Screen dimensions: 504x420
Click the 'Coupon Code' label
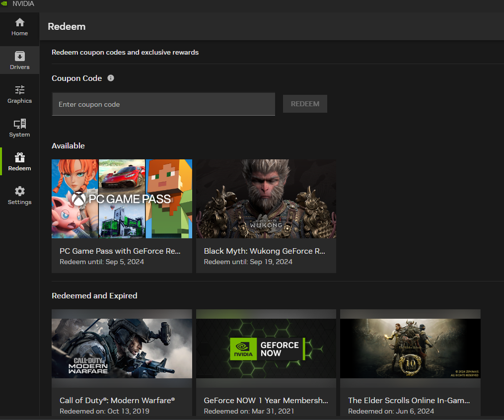77,78
